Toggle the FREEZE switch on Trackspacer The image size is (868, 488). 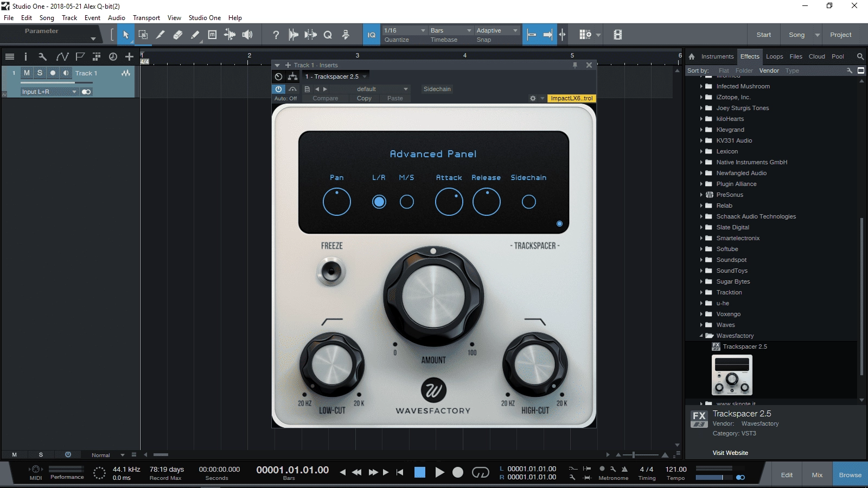pyautogui.click(x=331, y=271)
